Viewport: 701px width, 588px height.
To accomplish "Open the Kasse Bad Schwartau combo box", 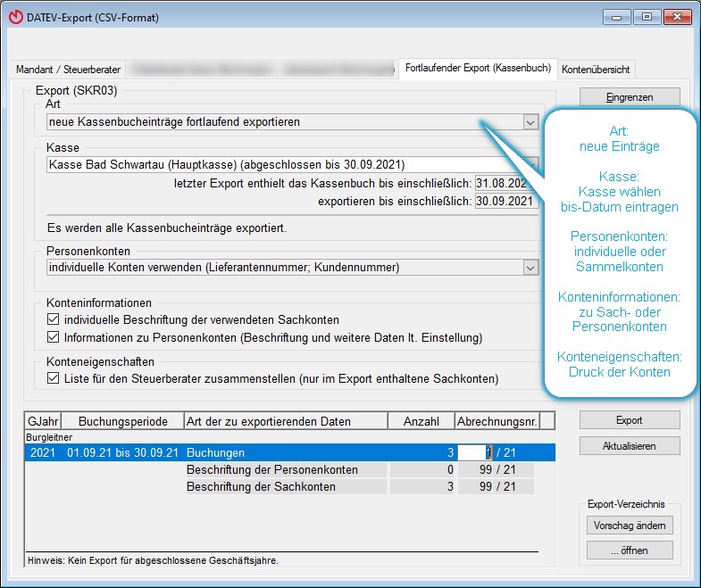I will [x=292, y=164].
